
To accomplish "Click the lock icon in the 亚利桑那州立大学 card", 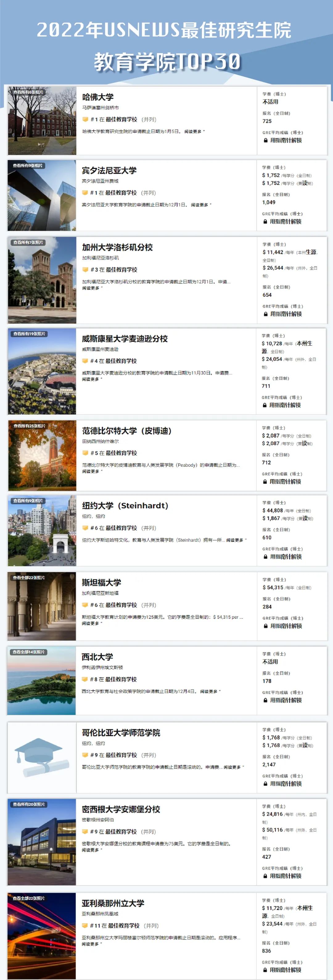I will (265, 970).
